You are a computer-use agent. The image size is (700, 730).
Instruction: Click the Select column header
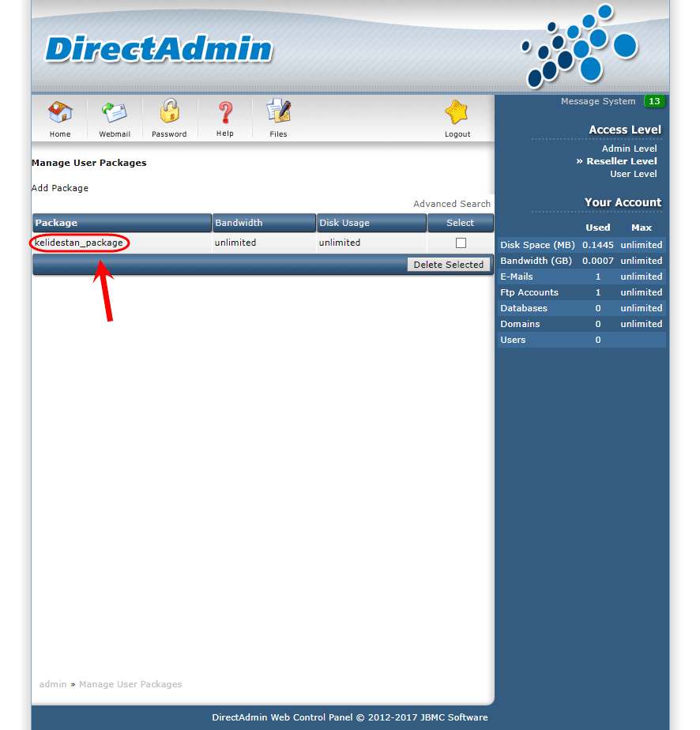pos(461,223)
